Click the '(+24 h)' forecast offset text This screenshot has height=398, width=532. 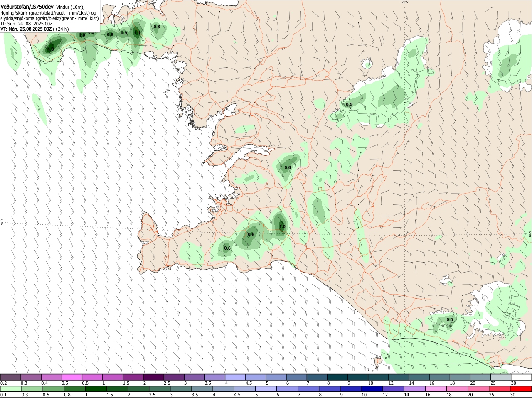61,29
